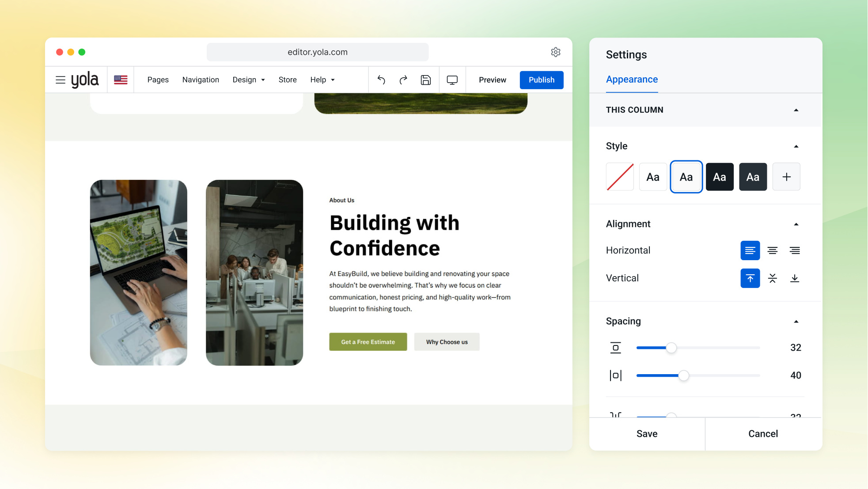Choose the no-style red slash swatch
Image resolution: width=868 pixels, height=489 pixels.
point(620,177)
